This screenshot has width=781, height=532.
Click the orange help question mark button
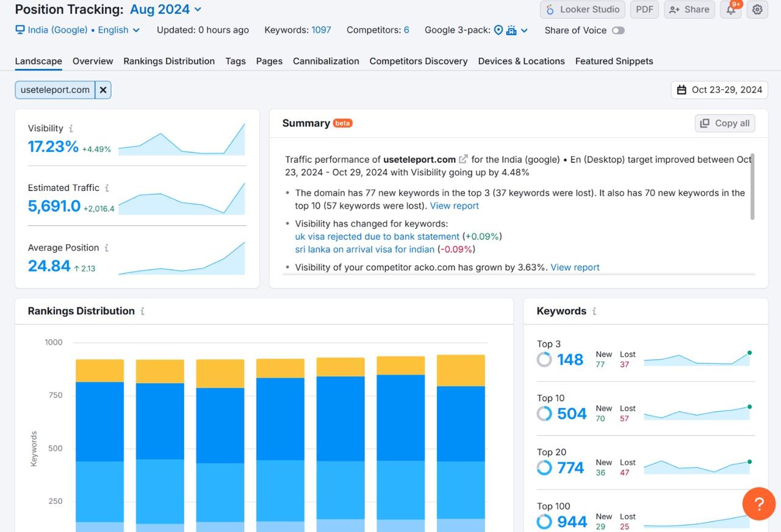[758, 504]
